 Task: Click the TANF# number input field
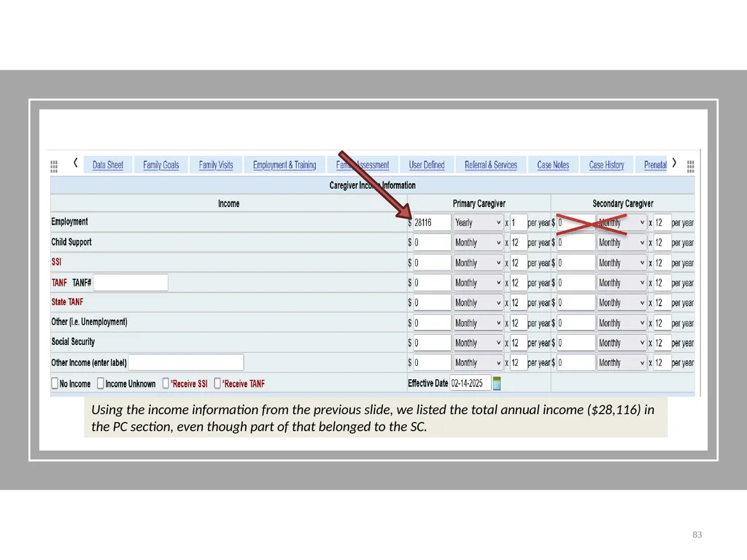click(131, 282)
